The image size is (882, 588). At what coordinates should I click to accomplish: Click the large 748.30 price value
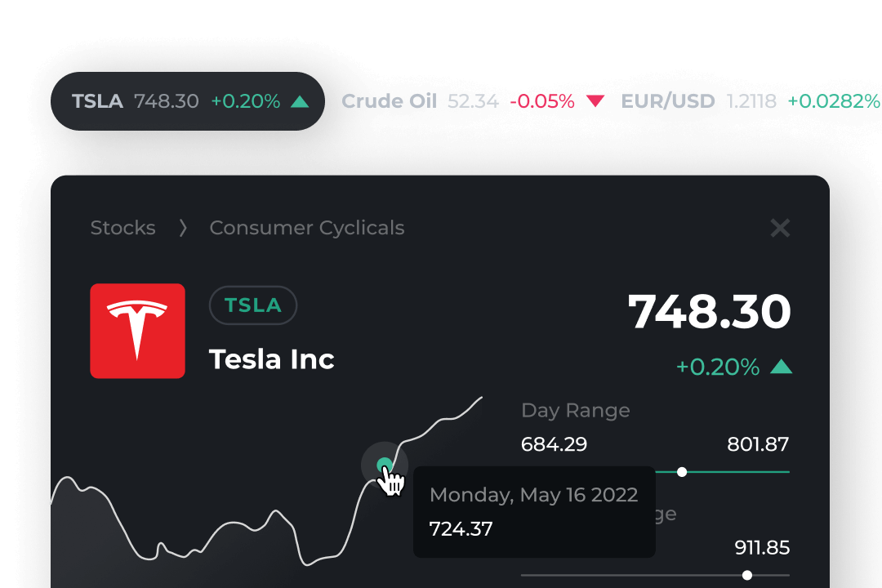(710, 311)
